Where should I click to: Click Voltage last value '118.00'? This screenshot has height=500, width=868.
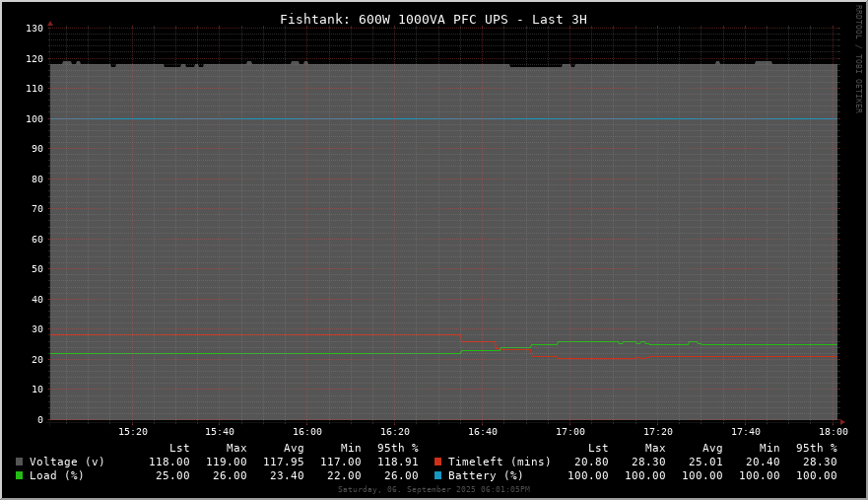[169, 462]
